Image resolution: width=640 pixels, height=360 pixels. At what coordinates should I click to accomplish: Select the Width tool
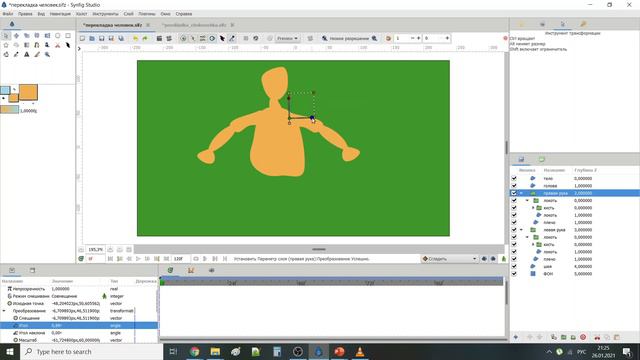click(x=68, y=45)
